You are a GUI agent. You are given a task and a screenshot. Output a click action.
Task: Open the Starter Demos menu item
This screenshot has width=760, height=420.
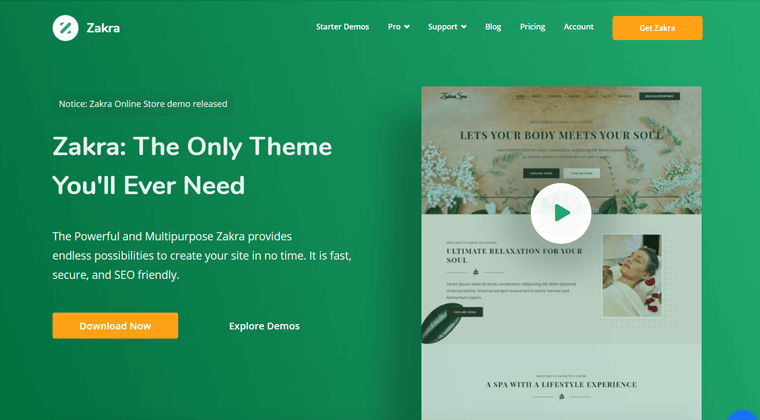coord(342,27)
